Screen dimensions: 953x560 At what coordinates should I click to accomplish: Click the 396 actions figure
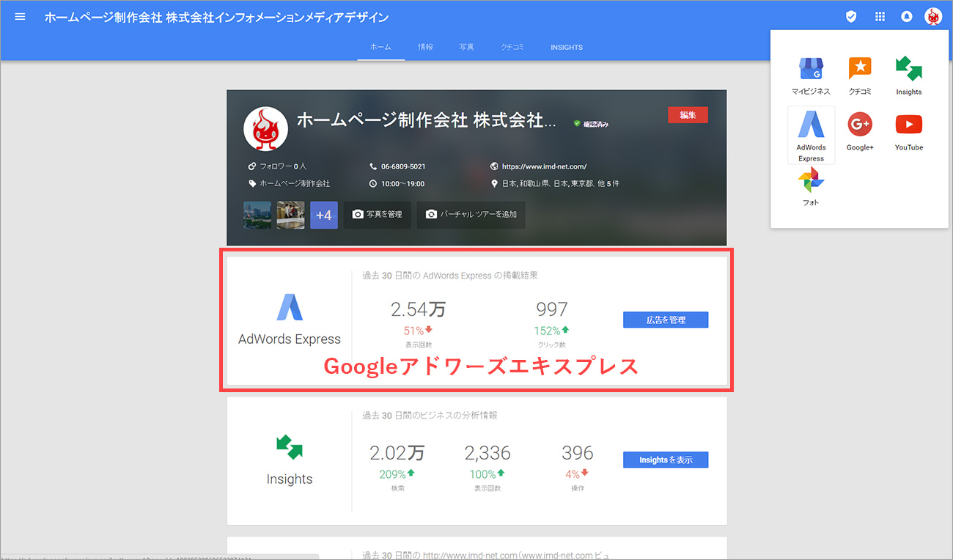578,453
